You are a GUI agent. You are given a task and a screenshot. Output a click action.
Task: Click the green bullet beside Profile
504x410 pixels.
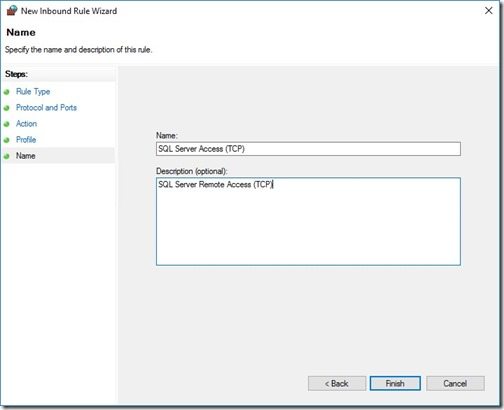click(x=7, y=140)
